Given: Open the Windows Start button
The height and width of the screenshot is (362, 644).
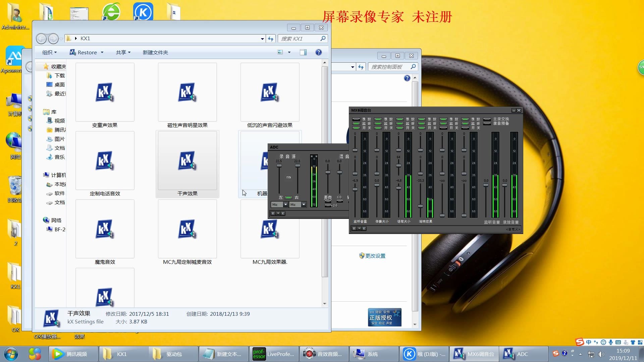Looking at the screenshot, I should click(x=11, y=354).
